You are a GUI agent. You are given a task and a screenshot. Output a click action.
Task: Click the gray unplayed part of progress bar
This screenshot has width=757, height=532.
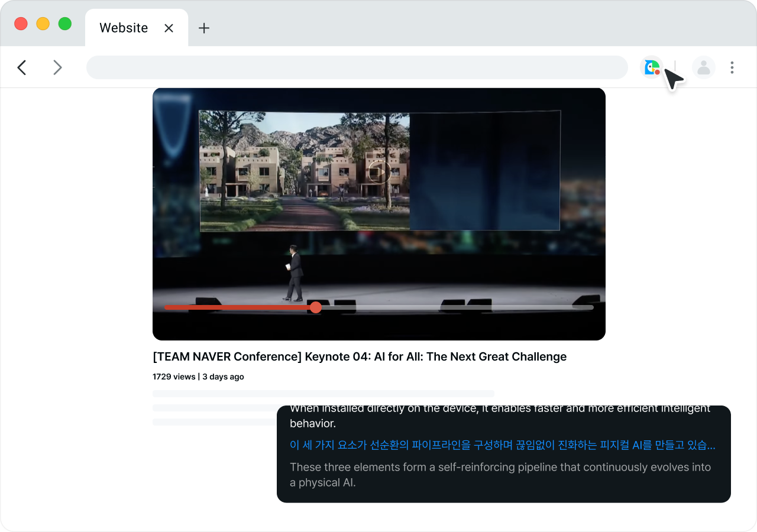[455, 307]
